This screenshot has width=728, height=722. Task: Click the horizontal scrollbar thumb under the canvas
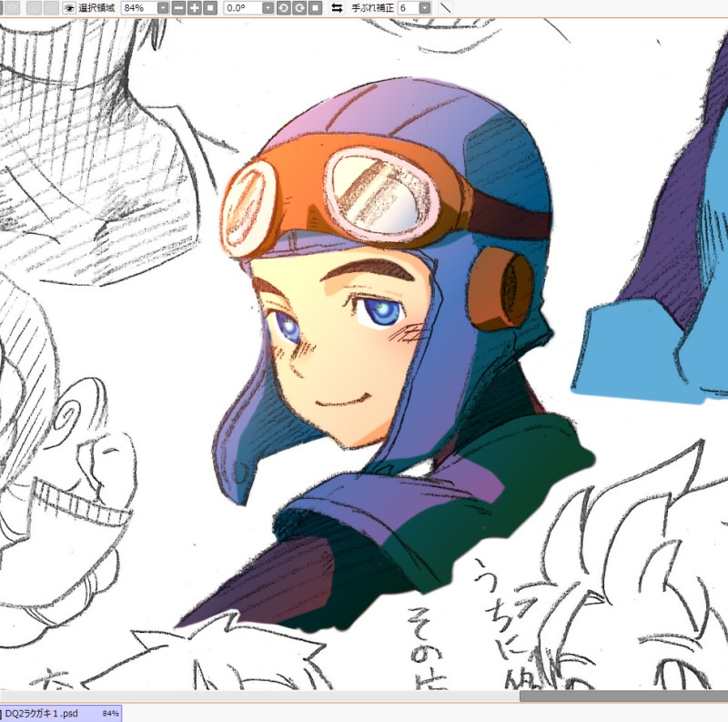click(623, 696)
